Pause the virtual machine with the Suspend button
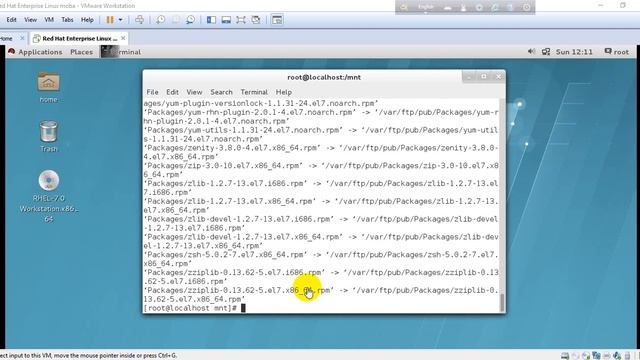Screen dimensions: 640x360 (x=110, y=20)
